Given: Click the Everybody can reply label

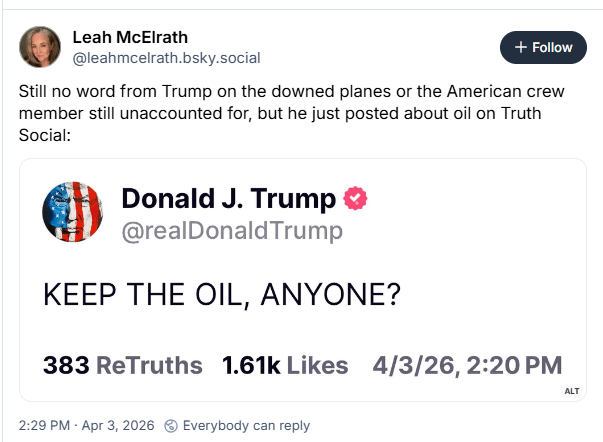Looking at the screenshot, I should click(x=246, y=425).
